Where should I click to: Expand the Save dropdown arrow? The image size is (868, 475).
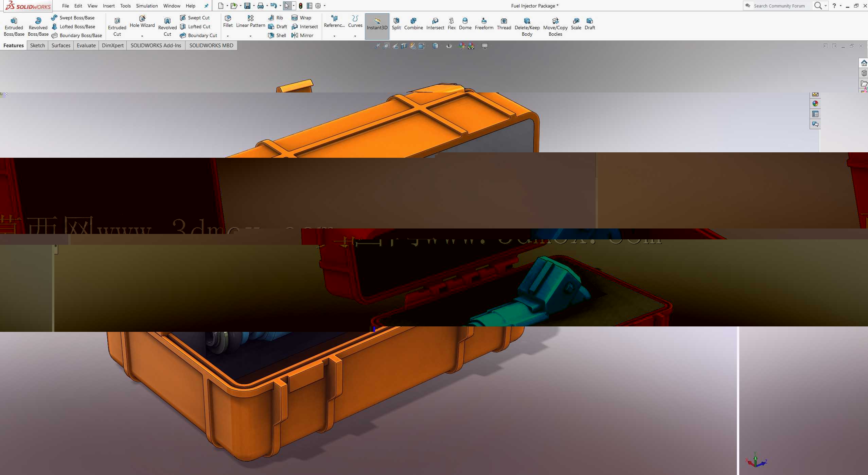pyautogui.click(x=254, y=6)
